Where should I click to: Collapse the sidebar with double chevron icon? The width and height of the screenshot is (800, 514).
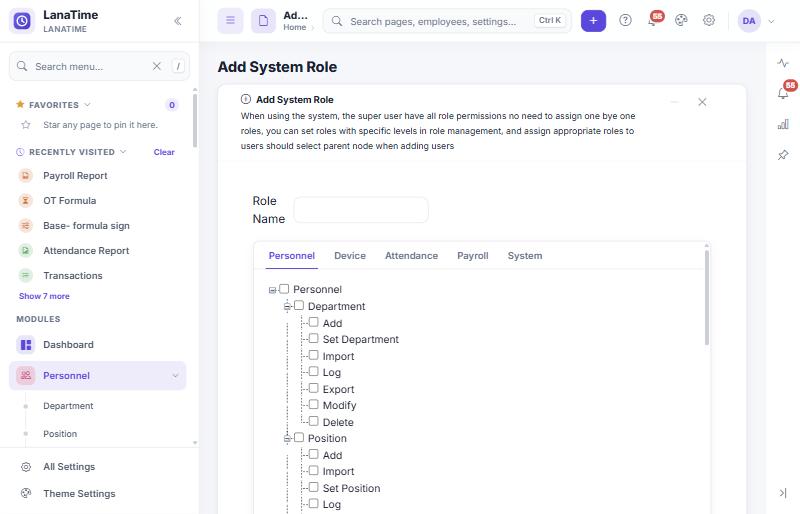[178, 21]
